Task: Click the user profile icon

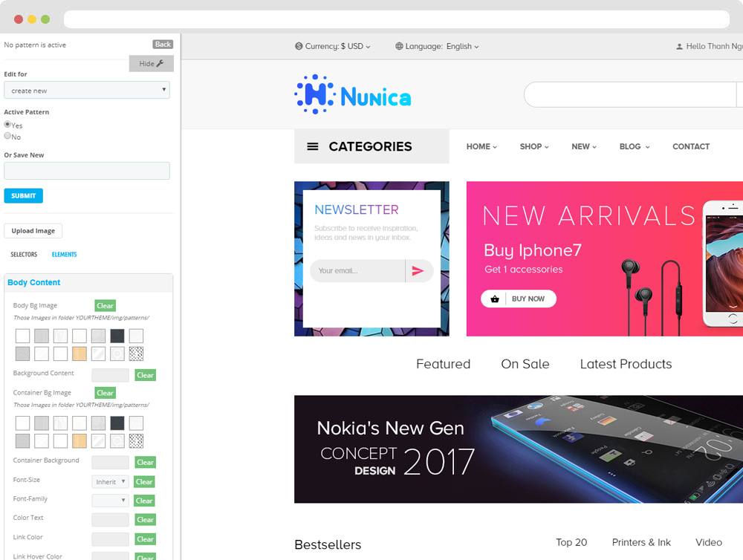Action: click(679, 47)
